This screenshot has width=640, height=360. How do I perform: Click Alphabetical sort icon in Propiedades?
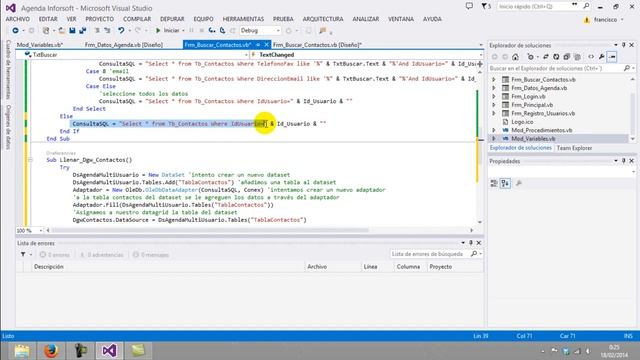[x=505, y=184]
